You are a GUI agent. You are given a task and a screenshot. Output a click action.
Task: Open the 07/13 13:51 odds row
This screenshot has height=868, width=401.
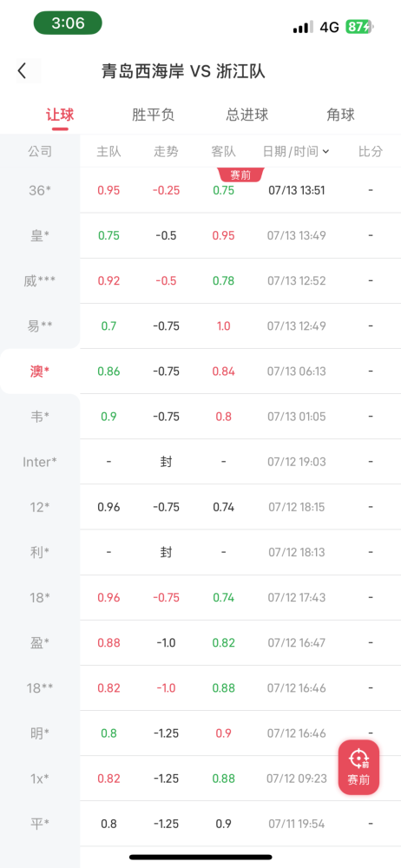pyautogui.click(x=240, y=190)
